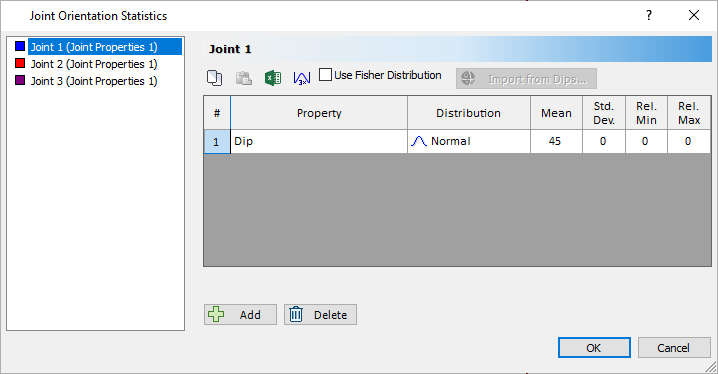
Task: Select row number 1 header
Action: (217, 141)
